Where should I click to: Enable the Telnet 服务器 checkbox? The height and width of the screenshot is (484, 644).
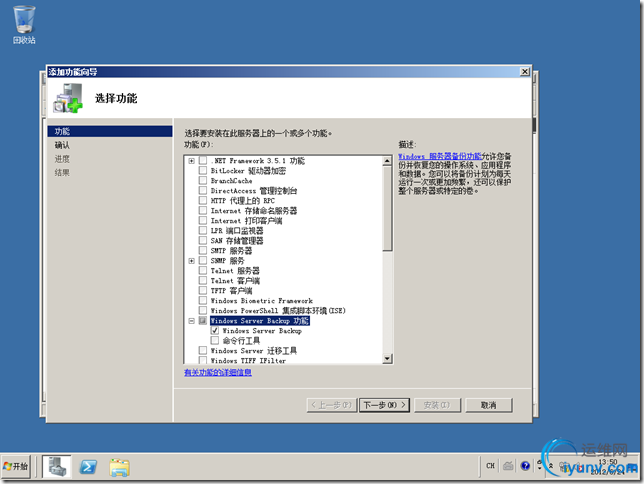[x=202, y=270]
